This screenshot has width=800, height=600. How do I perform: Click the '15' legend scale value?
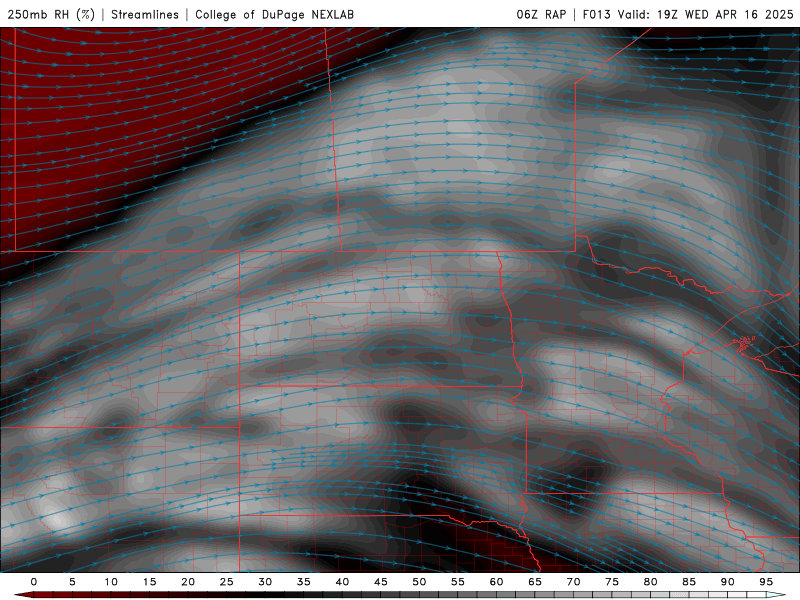[x=149, y=582]
